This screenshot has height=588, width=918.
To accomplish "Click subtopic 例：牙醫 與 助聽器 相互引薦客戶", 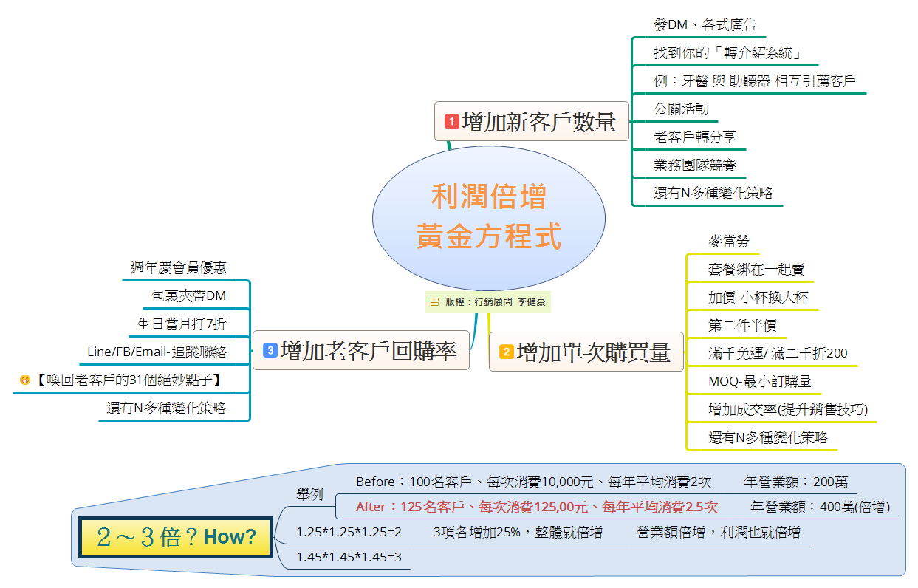I will click(x=755, y=81).
